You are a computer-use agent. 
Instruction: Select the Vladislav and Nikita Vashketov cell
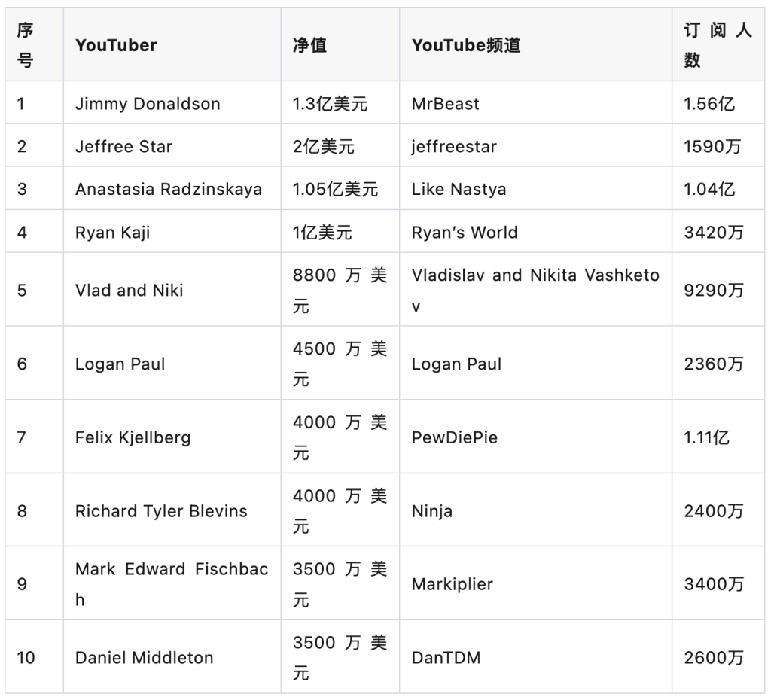point(535,290)
